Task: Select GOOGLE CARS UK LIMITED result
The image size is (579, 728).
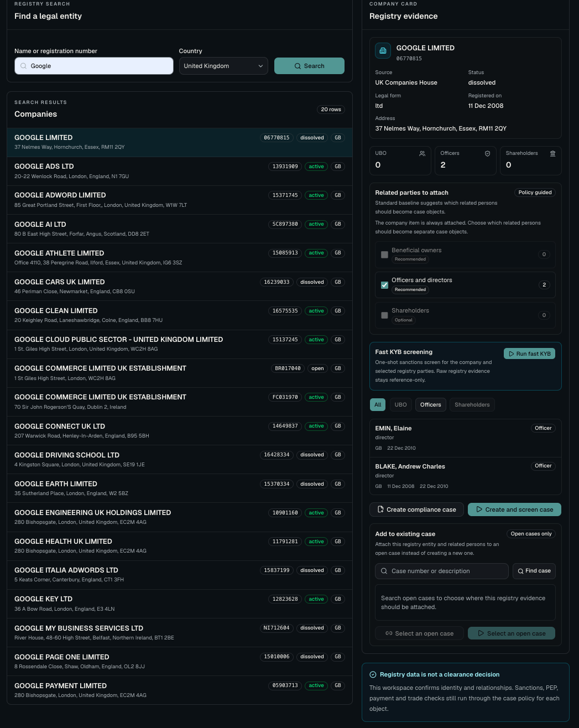Action: pyautogui.click(x=180, y=287)
